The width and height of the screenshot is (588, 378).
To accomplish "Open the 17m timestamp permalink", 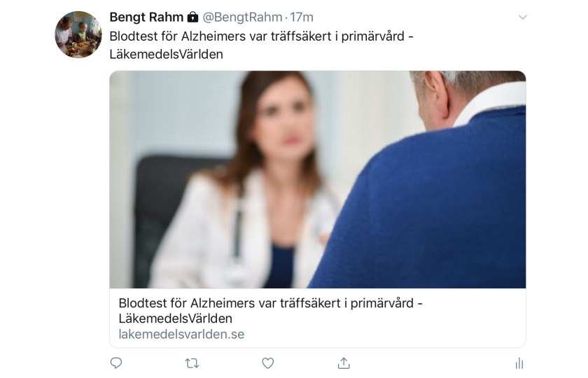I will coord(302,17).
